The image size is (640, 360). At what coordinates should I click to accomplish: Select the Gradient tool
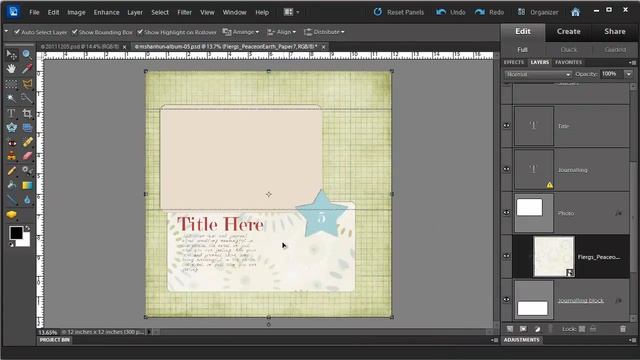tap(27, 185)
